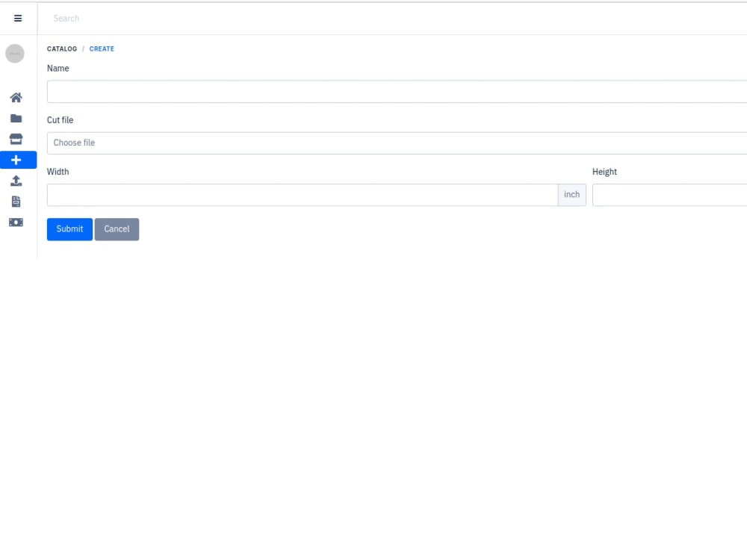747x560 pixels.
Task: Open the payments (banknote) section
Action: 16,222
